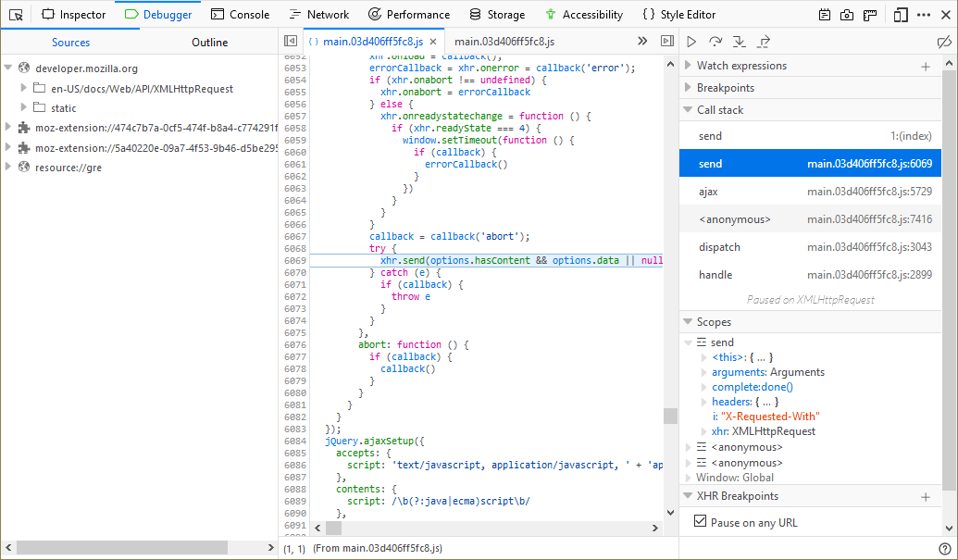Click the Scratchpad notepad icon
This screenshot has height=560, width=958.
click(x=825, y=15)
